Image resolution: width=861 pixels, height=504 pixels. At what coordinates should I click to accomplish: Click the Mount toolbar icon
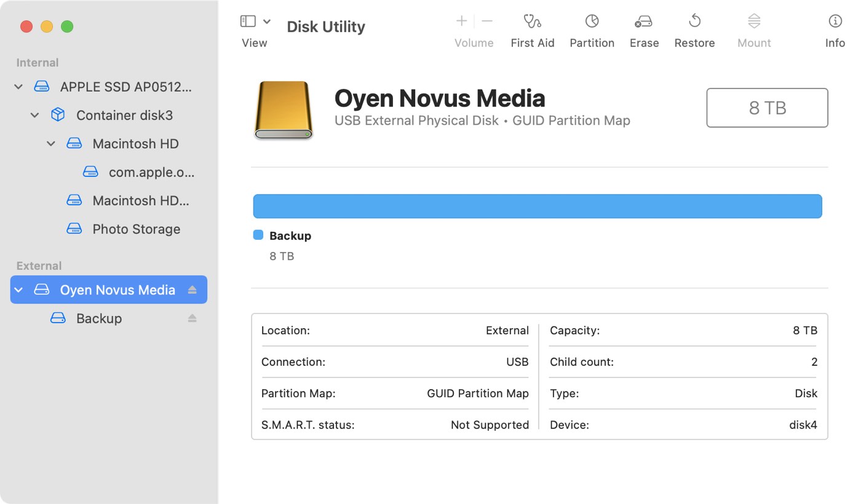click(754, 22)
